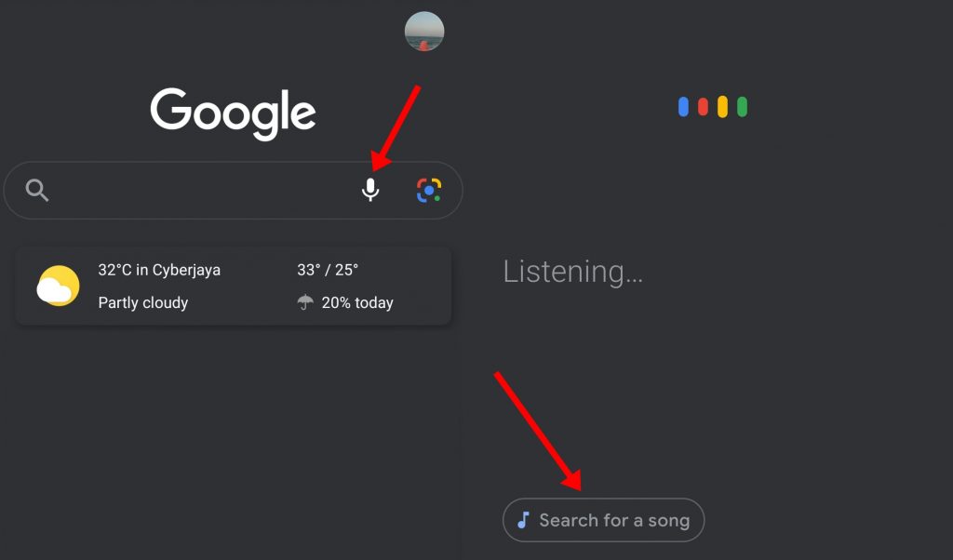Click the green Assistant dot

[x=743, y=107]
